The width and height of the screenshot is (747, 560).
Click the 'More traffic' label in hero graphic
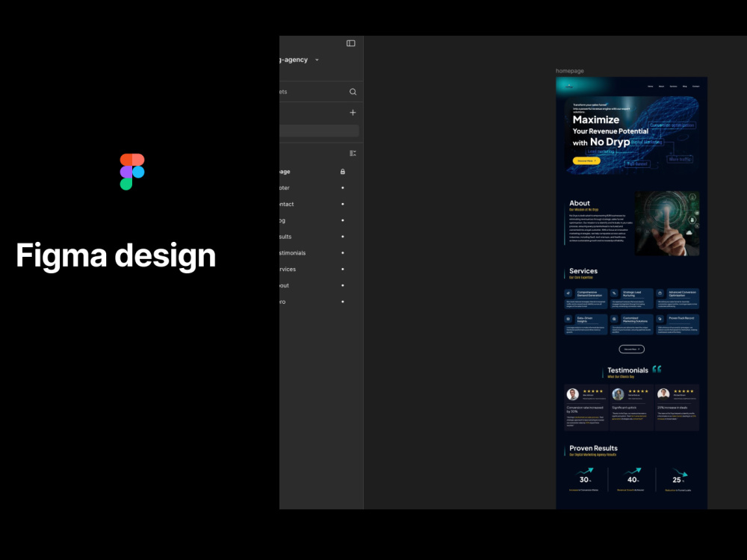click(680, 160)
